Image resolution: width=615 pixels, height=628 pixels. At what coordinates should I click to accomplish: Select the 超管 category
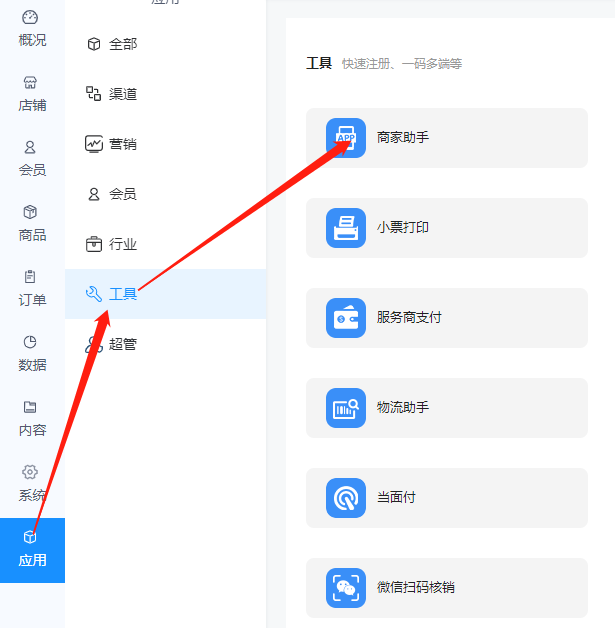[x=165, y=344]
